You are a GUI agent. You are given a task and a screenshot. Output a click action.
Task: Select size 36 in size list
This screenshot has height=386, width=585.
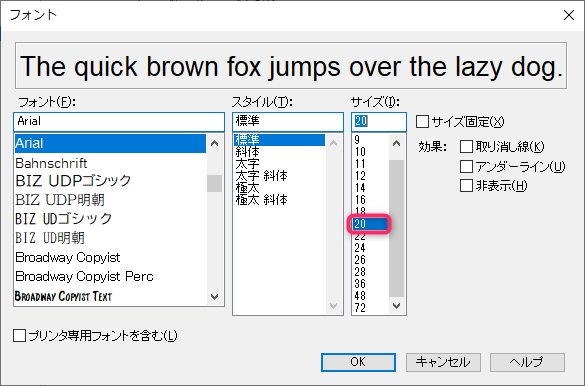pyautogui.click(x=370, y=284)
